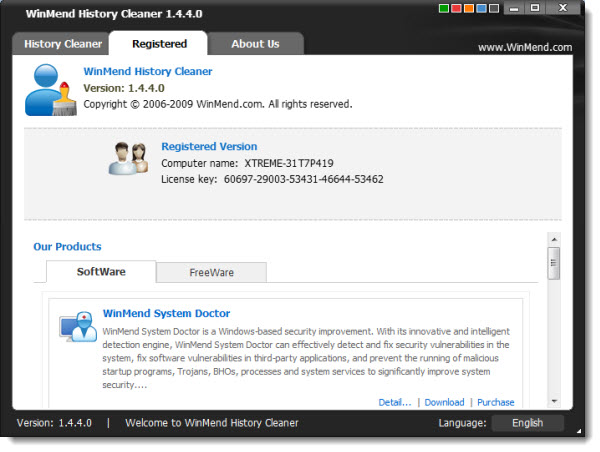
Task: Click the WinMend History Cleaner logo icon
Action: pos(49,90)
